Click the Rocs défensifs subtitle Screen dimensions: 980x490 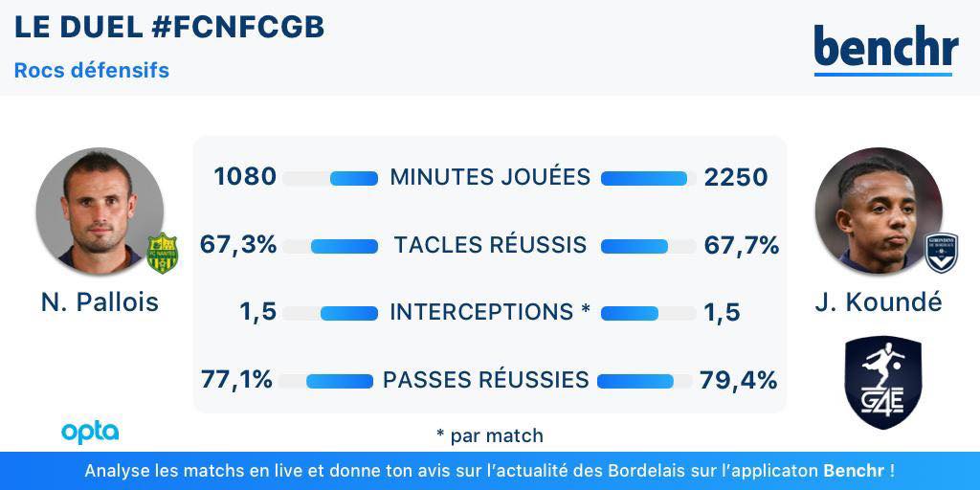point(92,71)
